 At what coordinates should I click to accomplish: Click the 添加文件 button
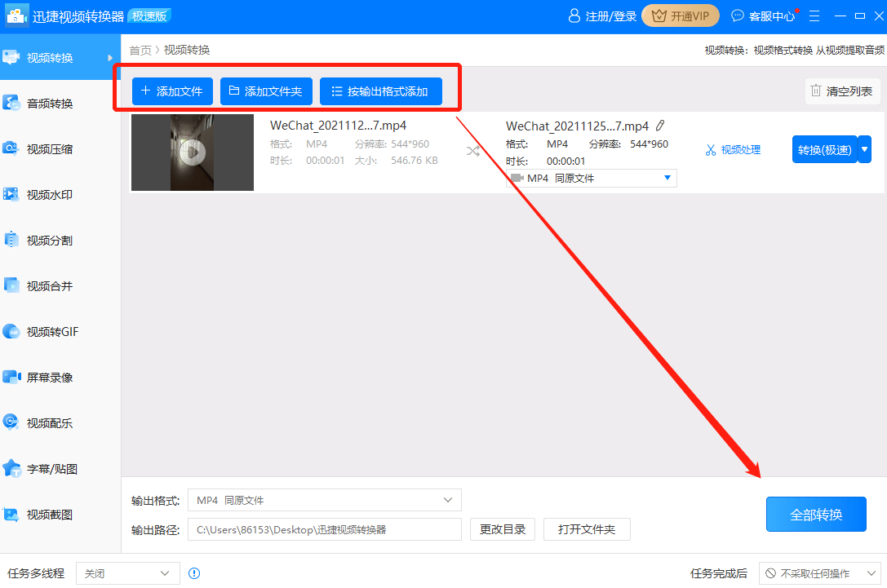click(172, 91)
